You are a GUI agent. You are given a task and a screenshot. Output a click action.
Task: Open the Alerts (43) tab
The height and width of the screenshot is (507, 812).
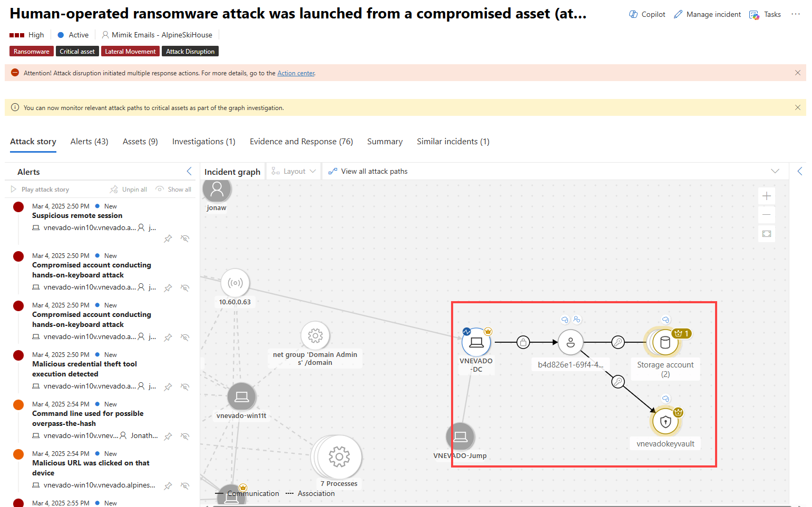pyautogui.click(x=89, y=142)
